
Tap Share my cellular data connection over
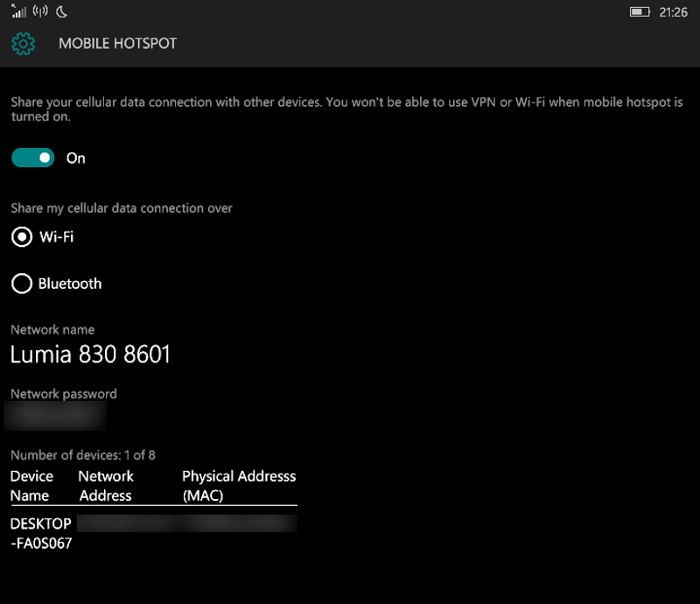[122, 208]
